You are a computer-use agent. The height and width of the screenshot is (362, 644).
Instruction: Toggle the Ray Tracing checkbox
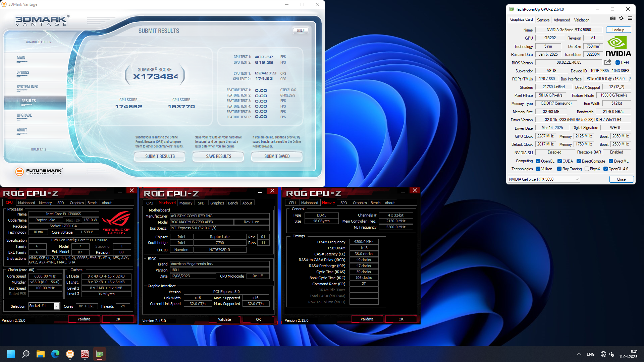pyautogui.click(x=559, y=169)
